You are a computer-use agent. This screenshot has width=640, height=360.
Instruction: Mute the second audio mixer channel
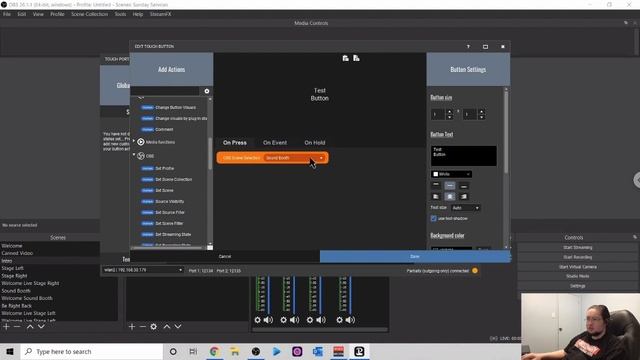(x=294, y=320)
